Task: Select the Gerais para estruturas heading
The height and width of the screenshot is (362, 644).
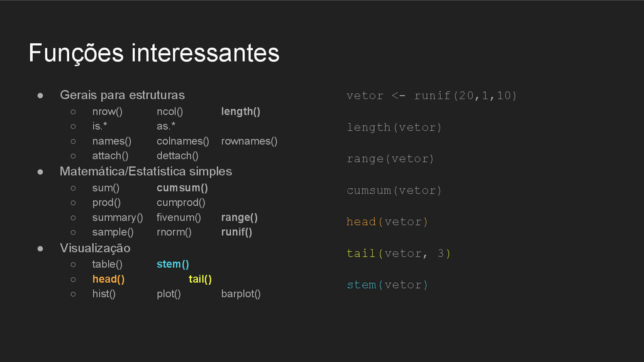Action: coord(123,95)
